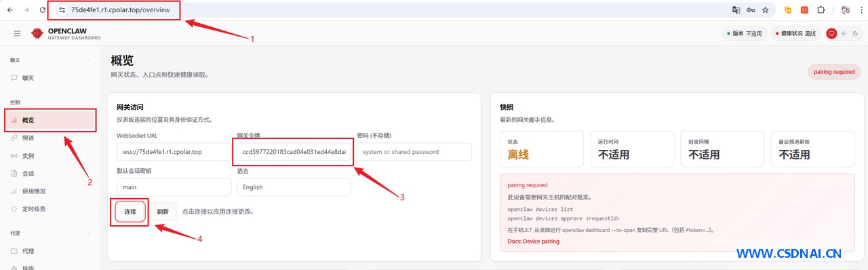
Task: Open the saved passwords key icon
Action: point(751,10)
